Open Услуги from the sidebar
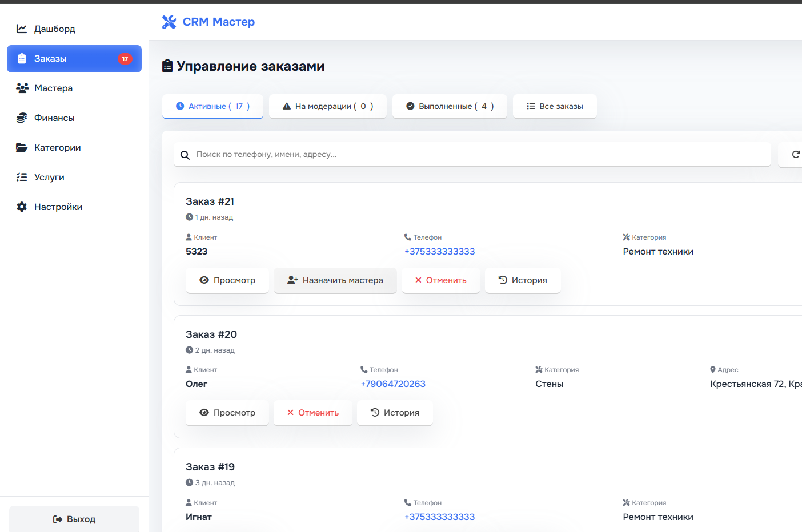Viewport: 802px width, 532px height. coord(74,177)
